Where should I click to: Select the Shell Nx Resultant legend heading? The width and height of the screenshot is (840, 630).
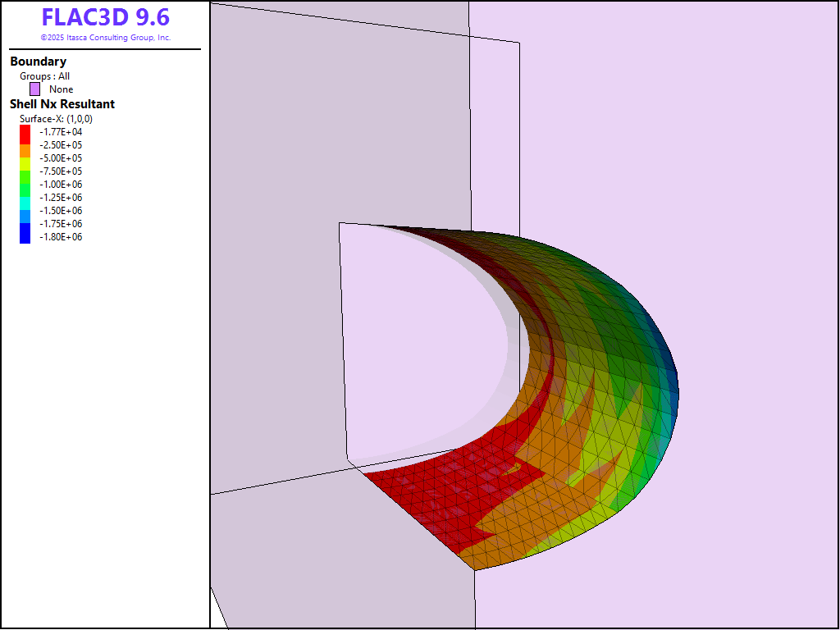(x=62, y=104)
